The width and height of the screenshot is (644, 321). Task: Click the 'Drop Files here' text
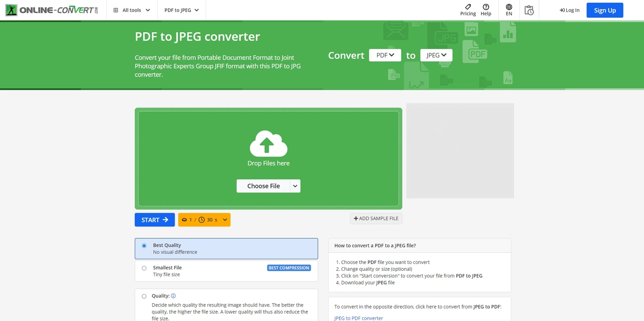[x=268, y=163]
